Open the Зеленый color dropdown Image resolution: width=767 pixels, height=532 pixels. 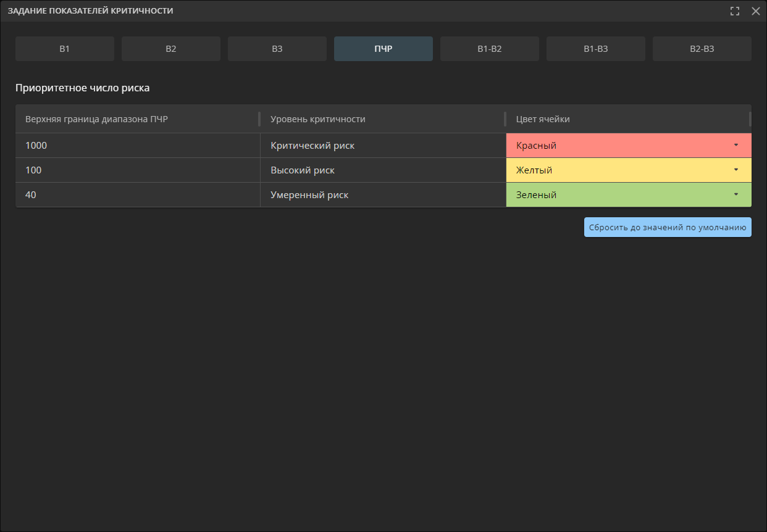(629, 195)
